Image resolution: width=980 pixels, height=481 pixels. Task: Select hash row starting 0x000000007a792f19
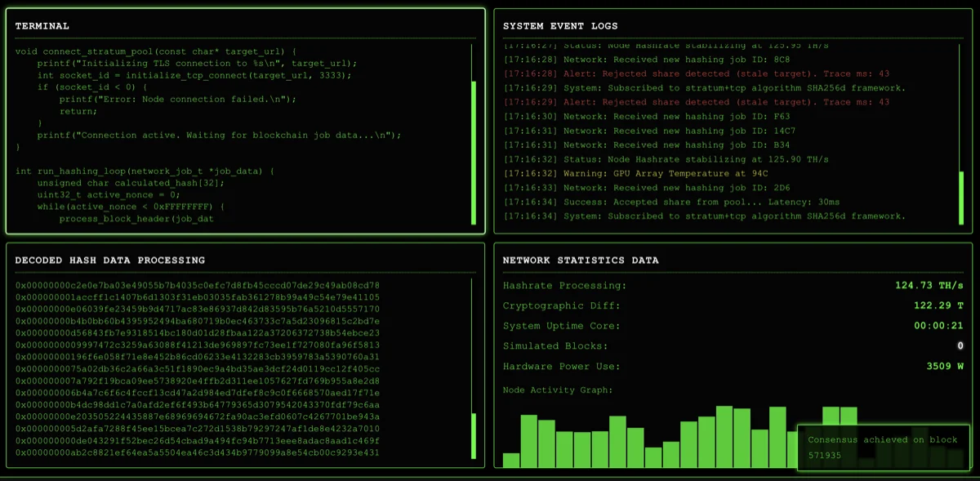pyautogui.click(x=198, y=381)
